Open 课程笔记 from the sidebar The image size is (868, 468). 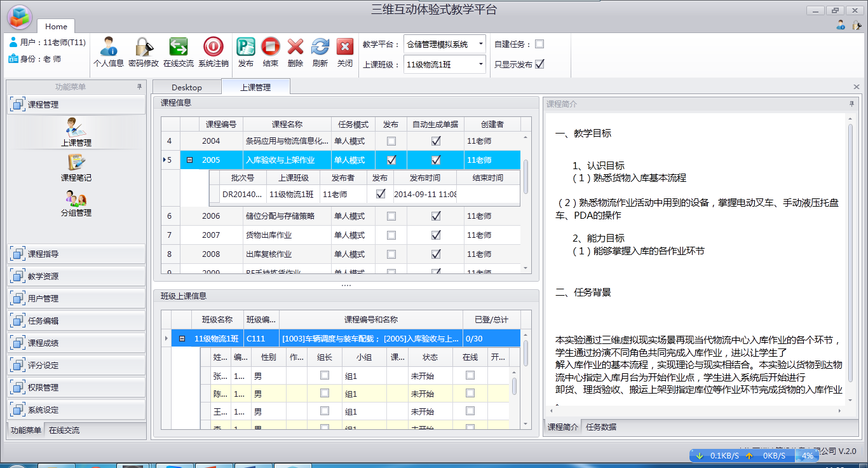point(76,168)
